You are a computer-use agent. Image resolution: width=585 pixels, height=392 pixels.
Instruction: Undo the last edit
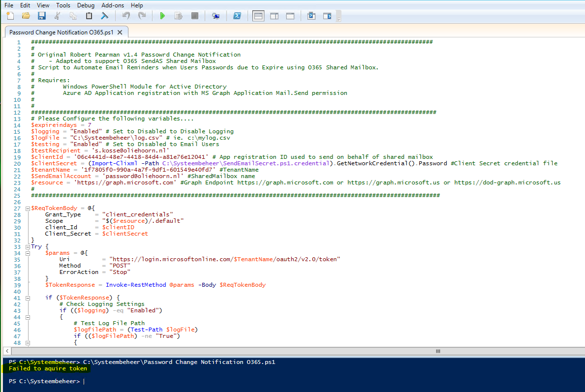126,16
